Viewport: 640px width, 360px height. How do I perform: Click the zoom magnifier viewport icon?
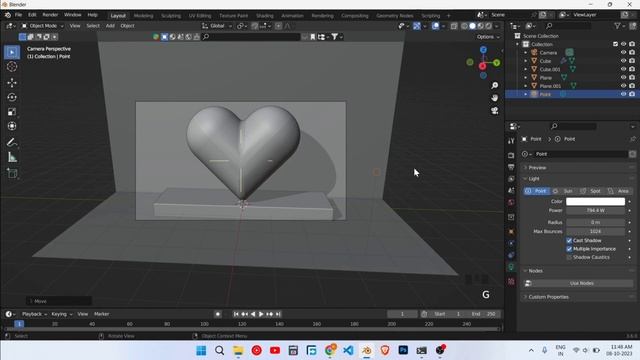[x=495, y=85]
